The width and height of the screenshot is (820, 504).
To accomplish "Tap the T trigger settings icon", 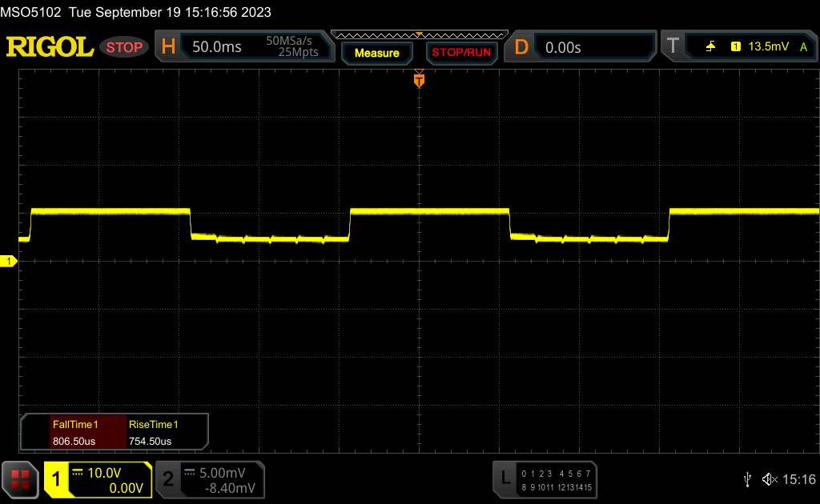I will point(673,47).
